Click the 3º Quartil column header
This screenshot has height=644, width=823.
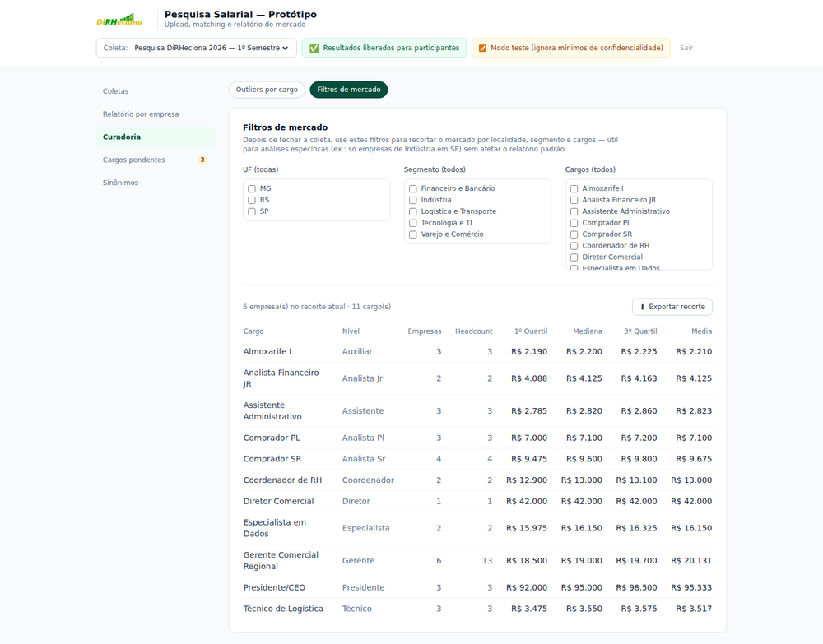[640, 331]
